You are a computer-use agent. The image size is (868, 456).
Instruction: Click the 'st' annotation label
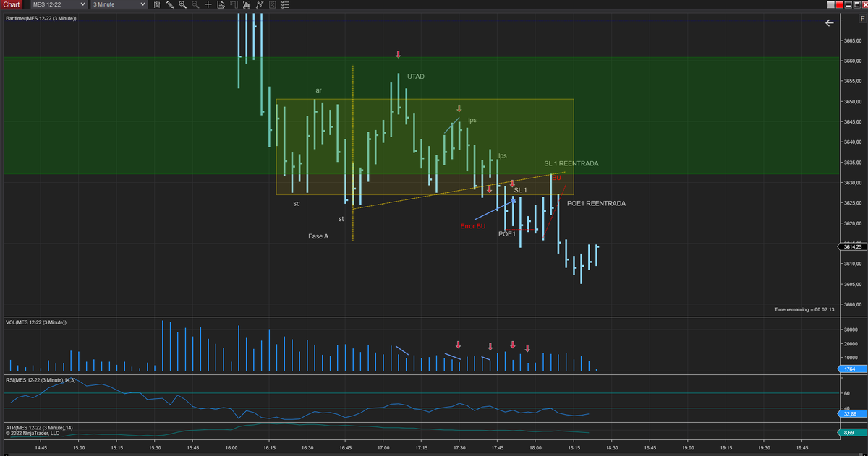click(x=341, y=219)
